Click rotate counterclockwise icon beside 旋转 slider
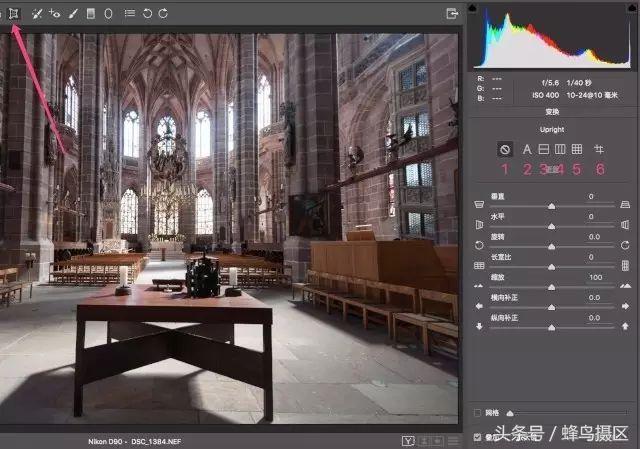Viewport: 640px width, 449px height. [479, 245]
